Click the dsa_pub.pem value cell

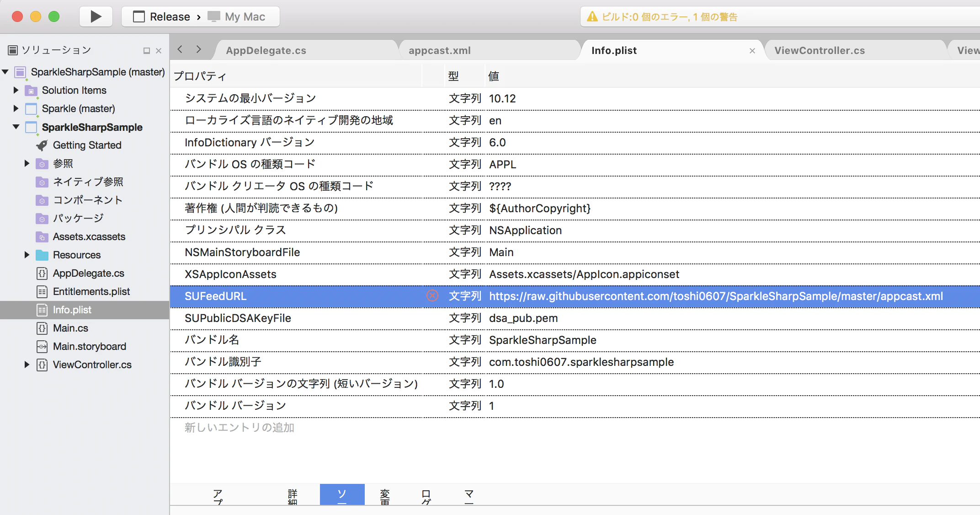coord(523,318)
